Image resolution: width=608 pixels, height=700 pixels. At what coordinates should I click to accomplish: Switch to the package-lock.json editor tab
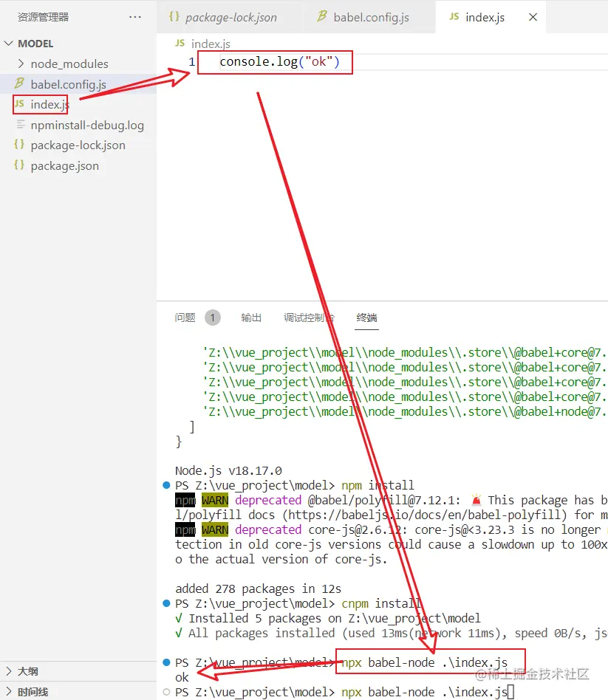(230, 17)
